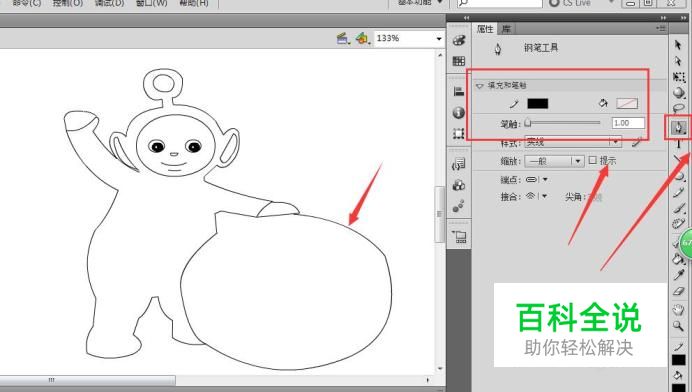Select the Zoom magnifier tool
The height and width of the screenshot is (392, 692).
[x=678, y=326]
